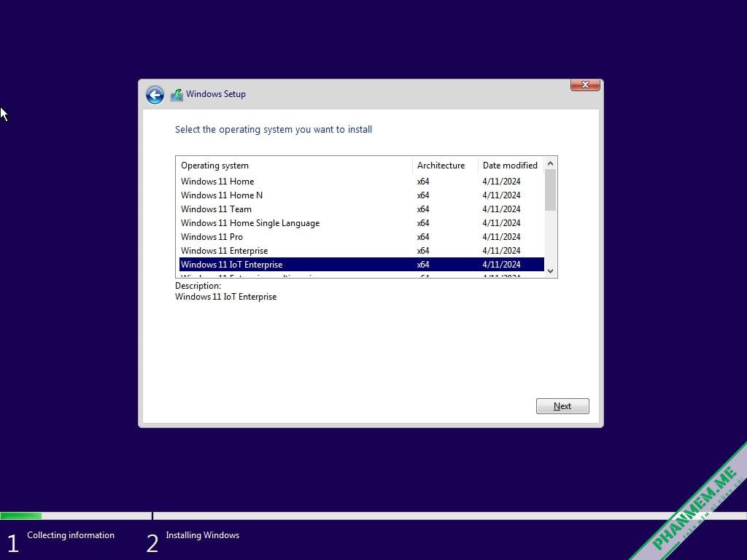Go back with the blue arrow button
This screenshot has height=560, width=747.
point(155,95)
